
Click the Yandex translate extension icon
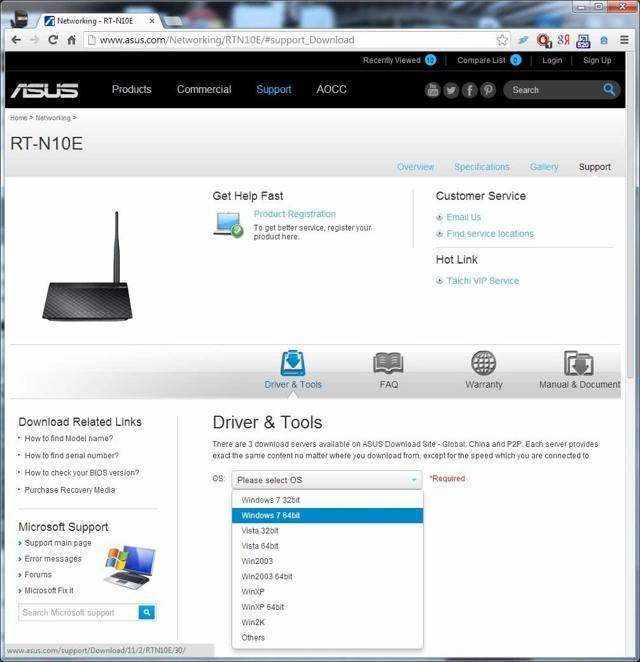click(x=564, y=40)
